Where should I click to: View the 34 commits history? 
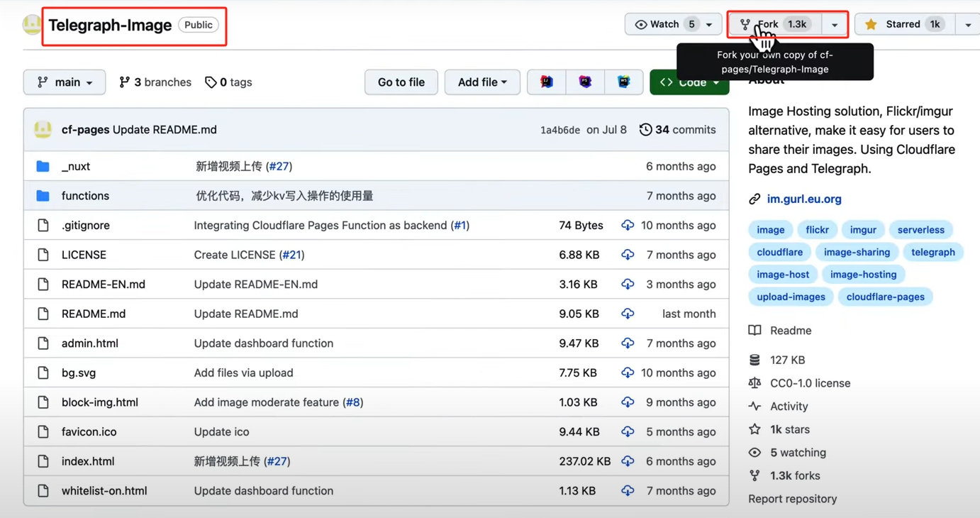tap(678, 130)
